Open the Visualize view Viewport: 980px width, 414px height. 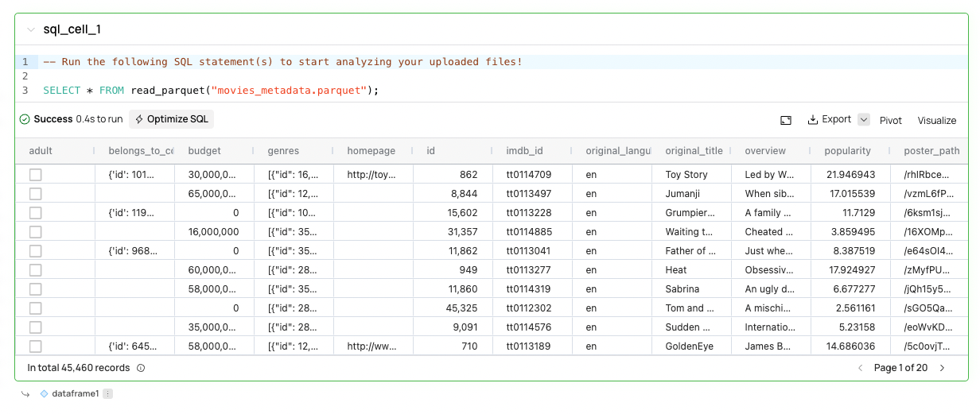[937, 121]
